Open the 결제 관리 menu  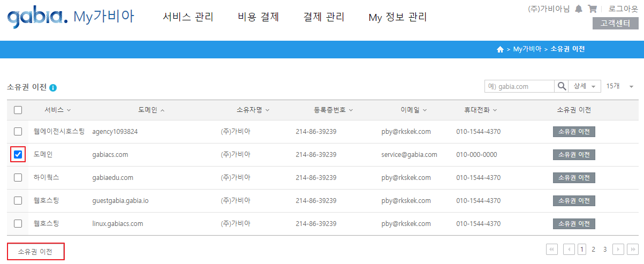coord(324,17)
